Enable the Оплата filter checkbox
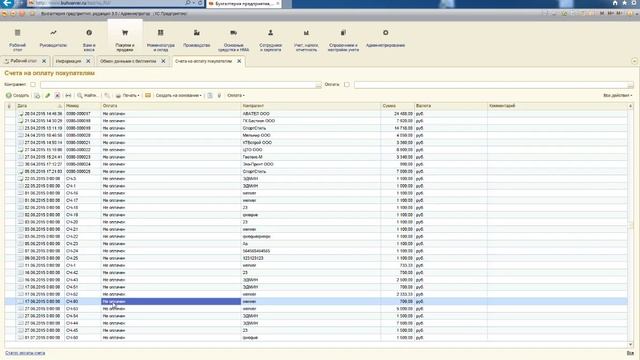Image resolution: width=640 pixels, height=360 pixels. pos(347,84)
